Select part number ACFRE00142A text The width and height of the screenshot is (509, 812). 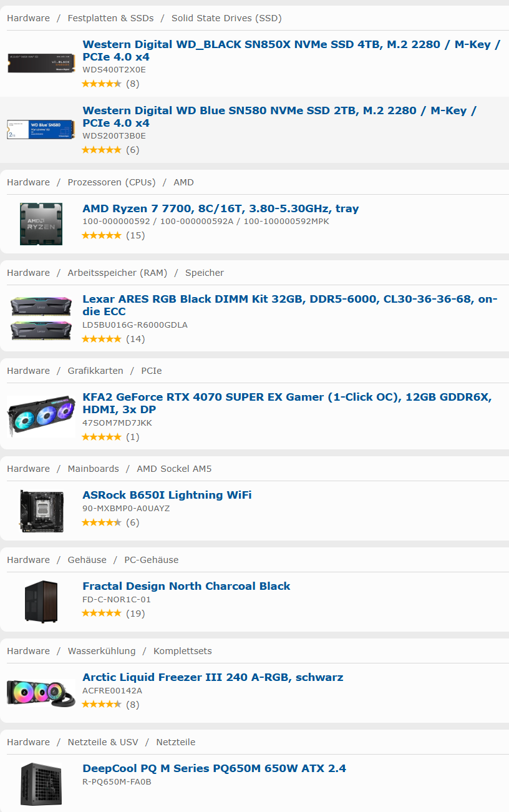(112, 691)
